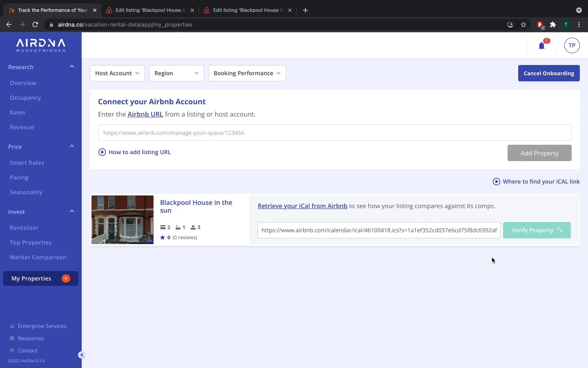Bookmark this page with the star icon
Viewport: 588px width, 368px height.
click(523, 25)
